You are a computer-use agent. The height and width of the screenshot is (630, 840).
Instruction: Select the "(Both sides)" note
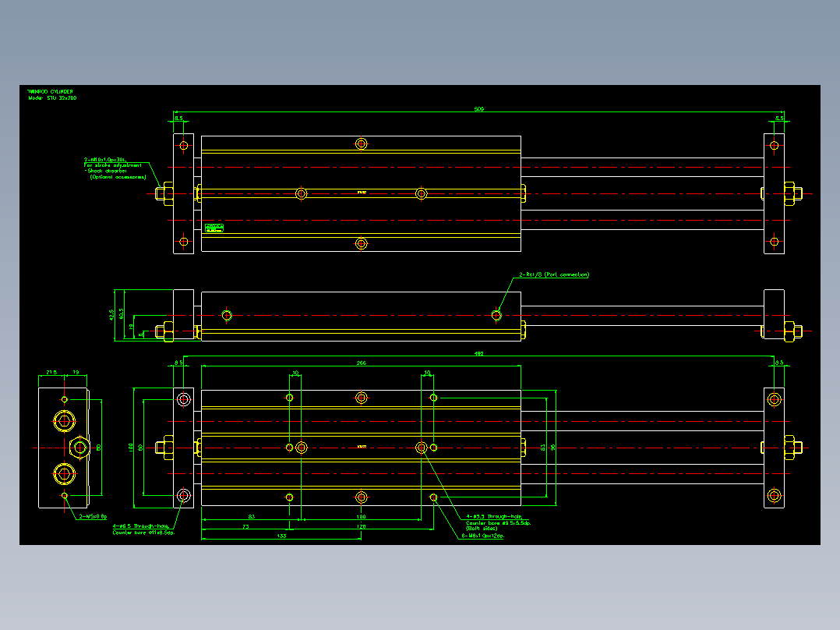pyautogui.click(x=482, y=529)
